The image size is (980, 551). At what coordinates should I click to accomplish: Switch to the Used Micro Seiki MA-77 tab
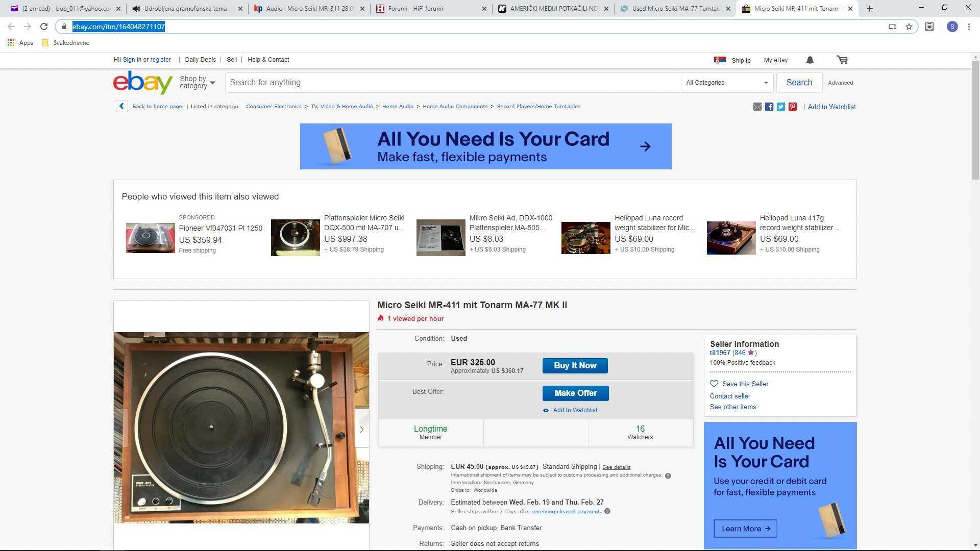click(x=675, y=9)
